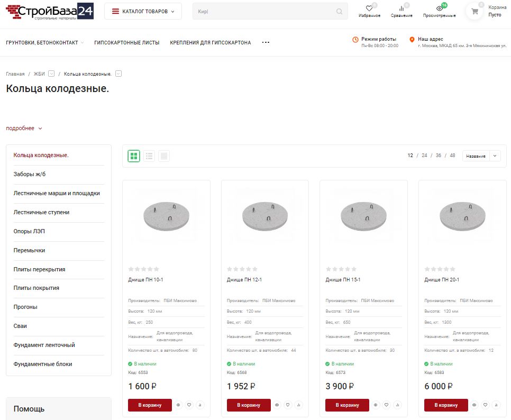
Task: Quick view eye icon for Днище ПН 10-1
Action: coord(178,405)
